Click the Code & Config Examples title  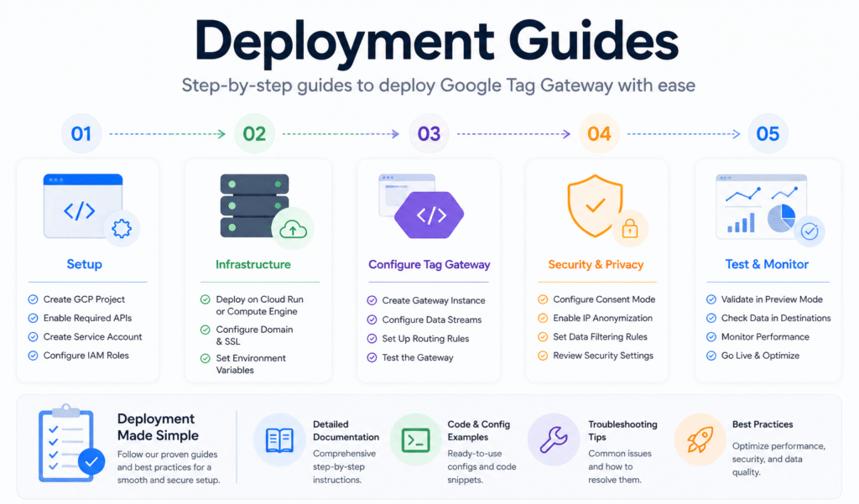[479, 430]
